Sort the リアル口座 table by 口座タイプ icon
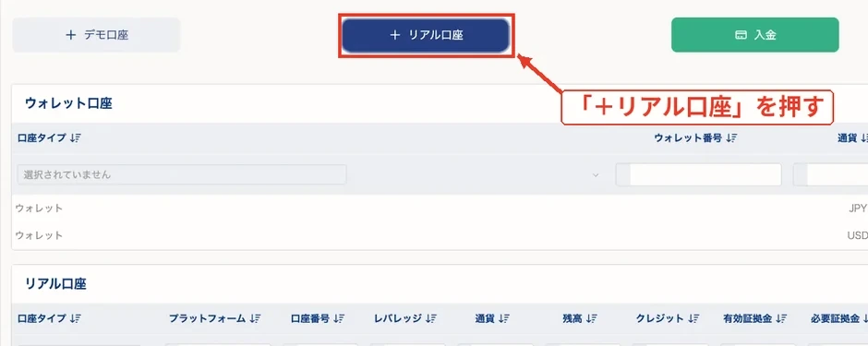The width and height of the screenshot is (868, 346). click(x=77, y=318)
